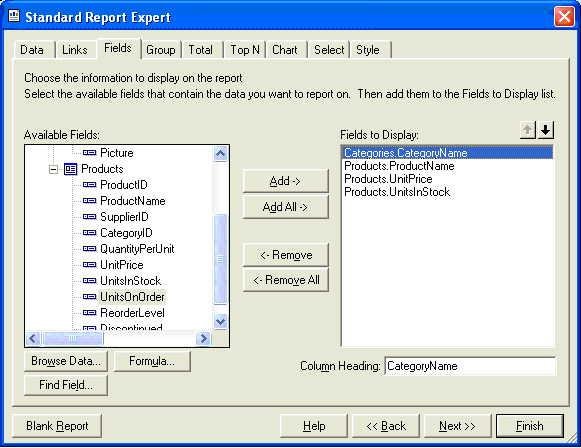Collapse the Products table node
This screenshot has height=448, width=581.
tap(53, 169)
